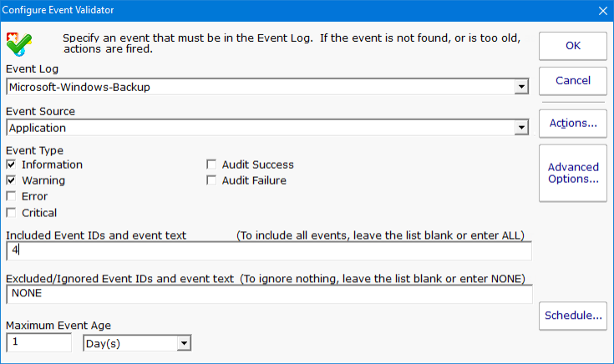Image resolution: width=614 pixels, height=364 pixels.
Task: Close the Configure Event Validator dialog
Action: pyautogui.click(x=602, y=10)
